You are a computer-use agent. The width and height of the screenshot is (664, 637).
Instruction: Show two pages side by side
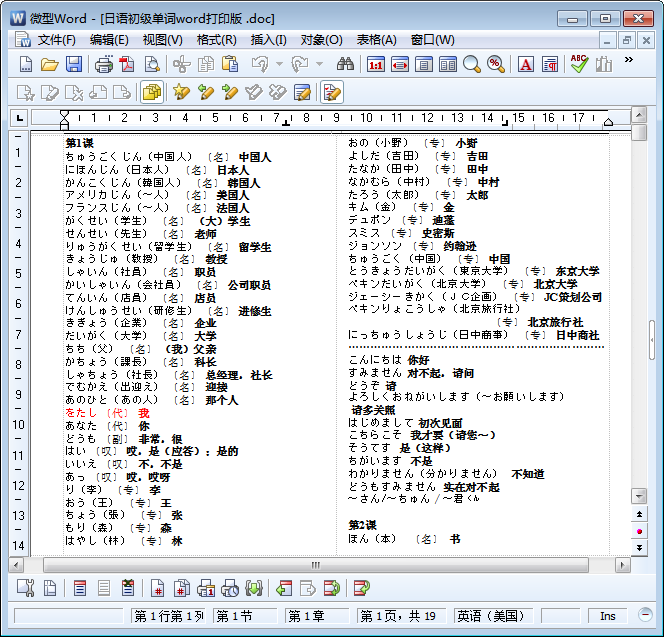[x=448, y=64]
